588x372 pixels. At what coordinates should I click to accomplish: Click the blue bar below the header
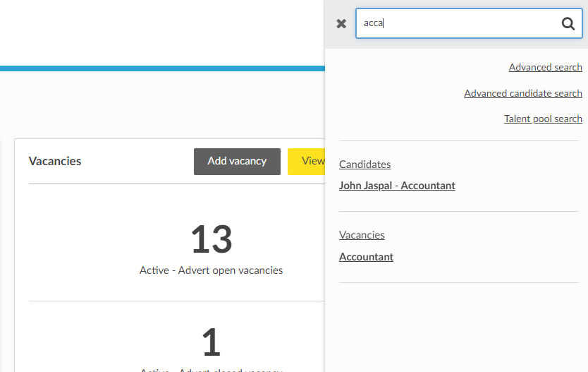coord(162,68)
